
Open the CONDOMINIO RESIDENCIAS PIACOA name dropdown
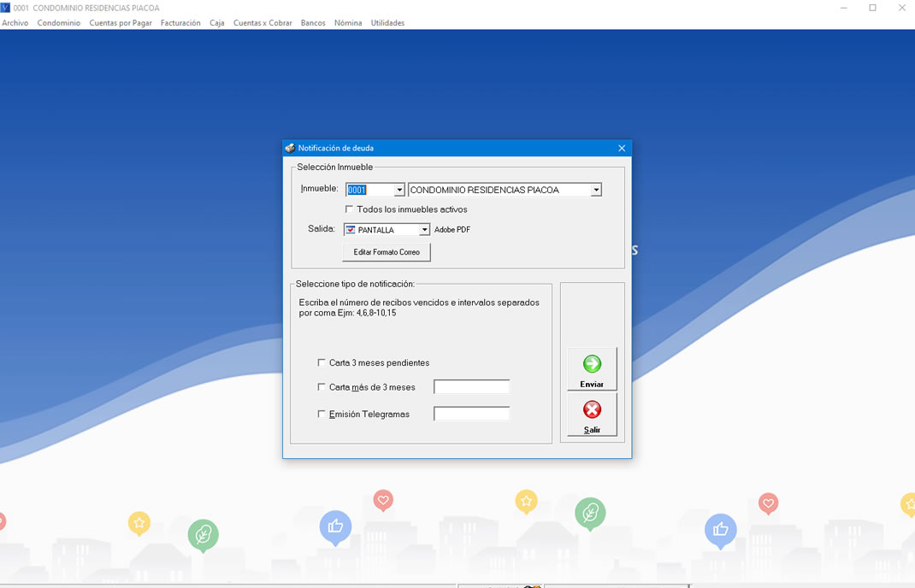click(596, 190)
